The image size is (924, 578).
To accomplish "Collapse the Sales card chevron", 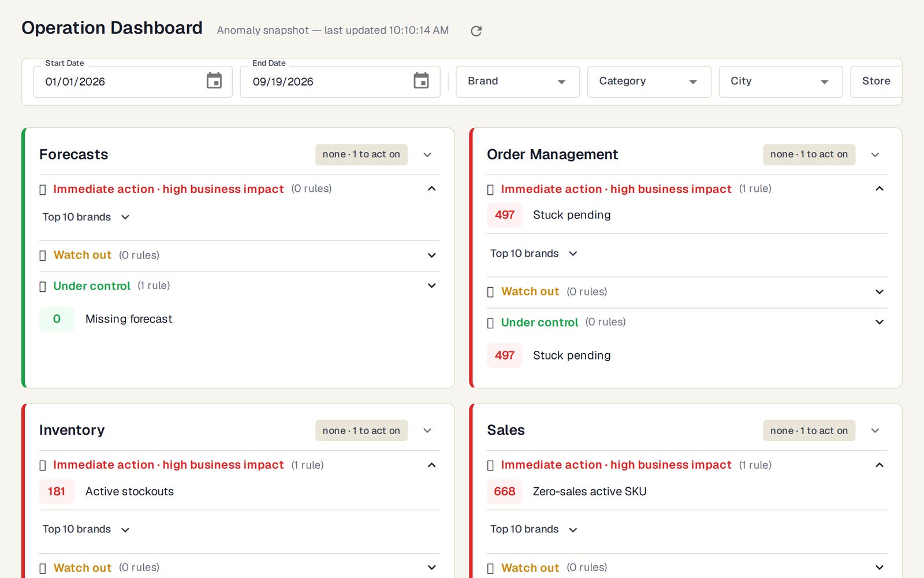I will click(875, 431).
